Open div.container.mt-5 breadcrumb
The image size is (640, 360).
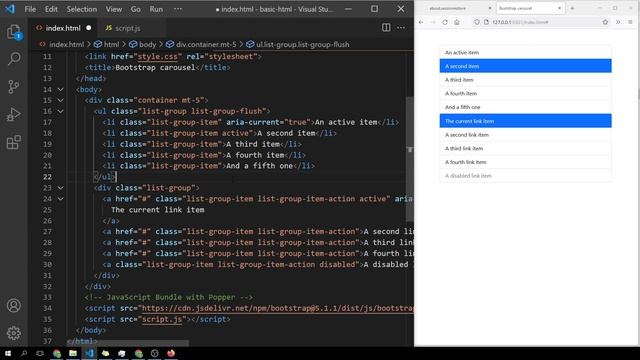[x=201, y=44]
